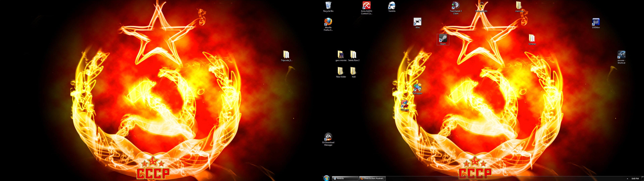Select the New folder icon

pos(341,73)
